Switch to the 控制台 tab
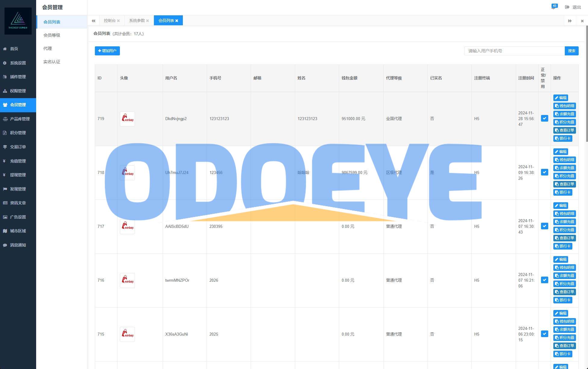The height and width of the screenshot is (369, 588). 110,20
